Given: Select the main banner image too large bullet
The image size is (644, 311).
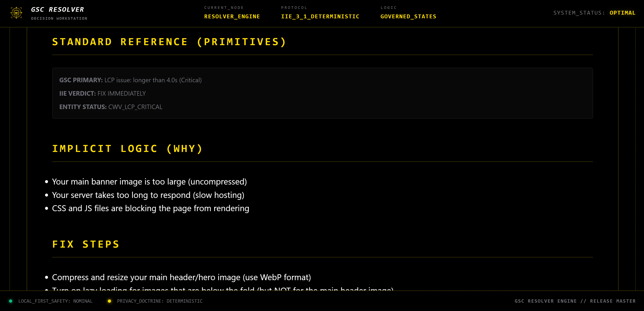Looking at the screenshot, I should [x=149, y=182].
